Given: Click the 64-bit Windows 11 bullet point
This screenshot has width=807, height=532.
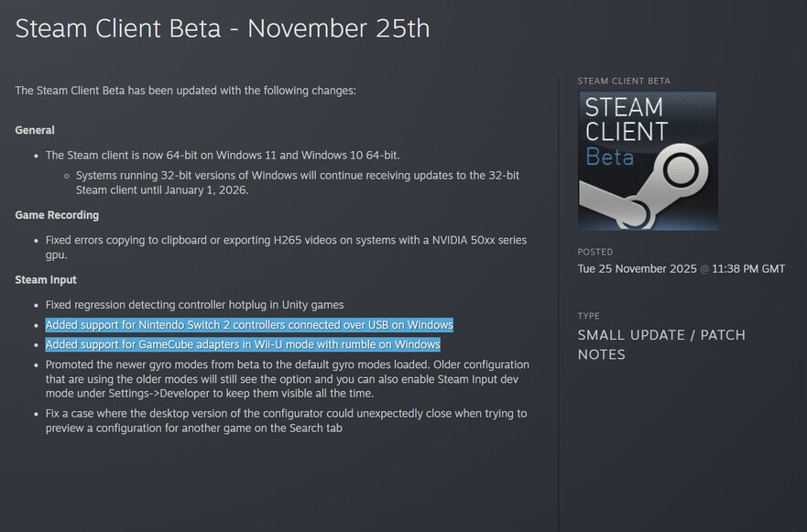Looking at the screenshot, I should 223,155.
